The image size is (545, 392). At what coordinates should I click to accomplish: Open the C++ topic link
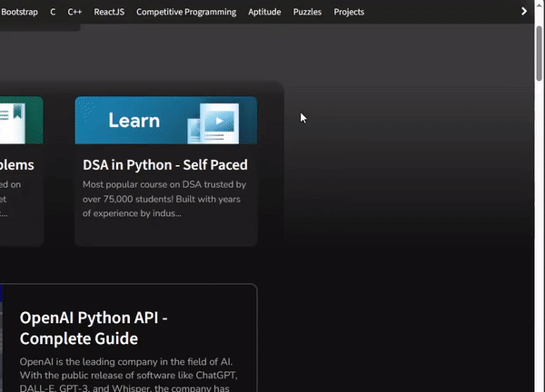tap(74, 12)
